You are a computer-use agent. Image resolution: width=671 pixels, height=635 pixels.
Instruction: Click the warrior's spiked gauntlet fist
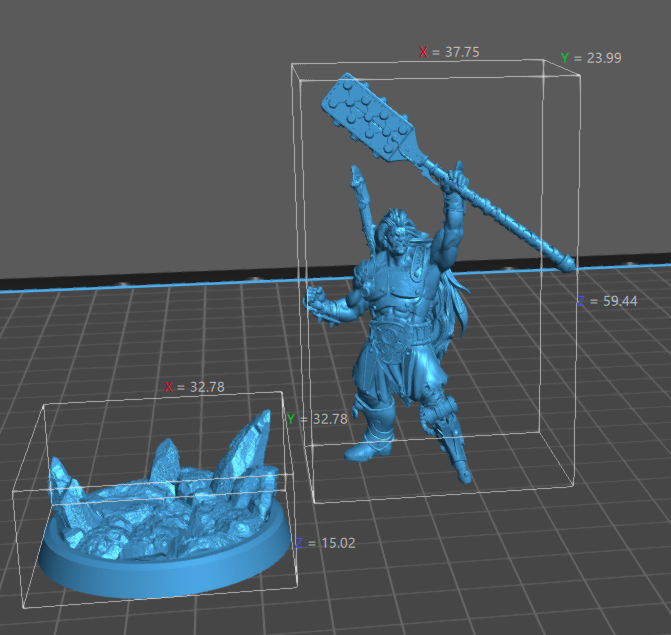[320, 302]
